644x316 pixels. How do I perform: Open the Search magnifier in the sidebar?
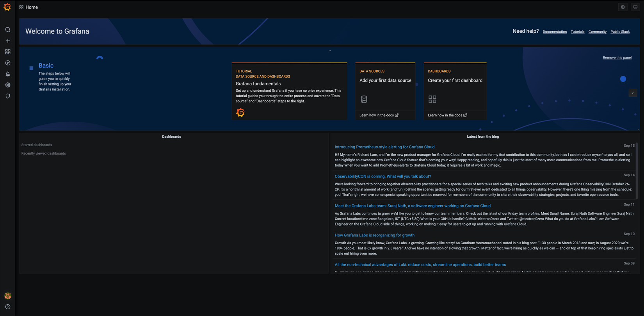pos(7,30)
